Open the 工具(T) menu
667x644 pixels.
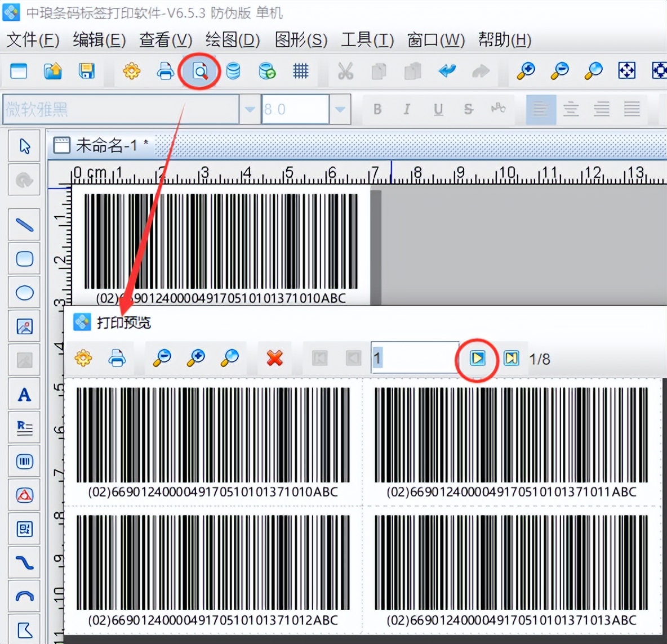click(367, 41)
